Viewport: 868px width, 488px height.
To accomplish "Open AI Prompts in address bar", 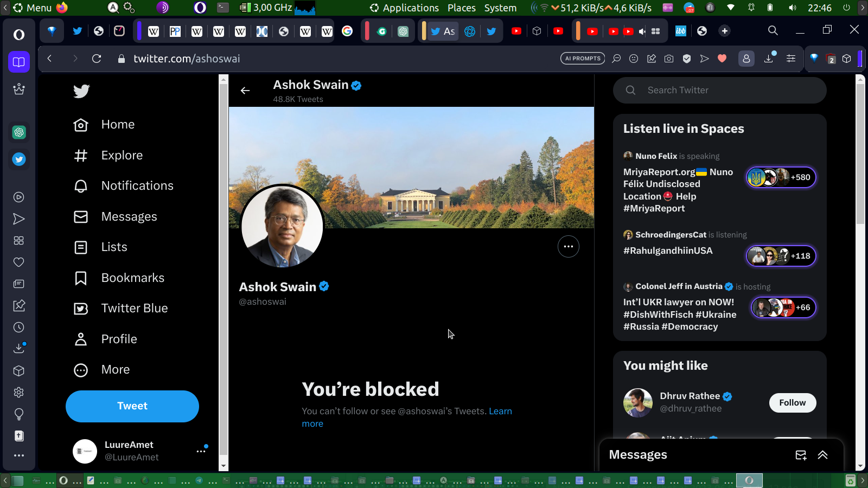I will point(583,59).
